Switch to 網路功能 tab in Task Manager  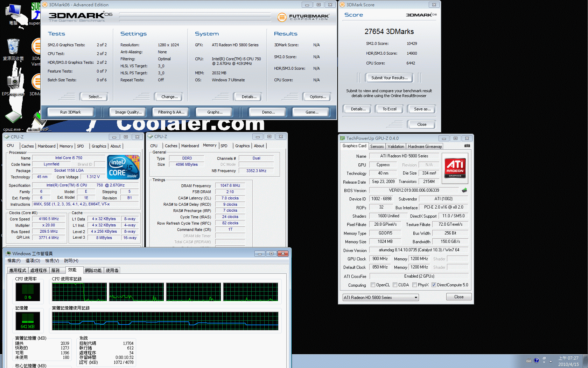tap(93, 271)
